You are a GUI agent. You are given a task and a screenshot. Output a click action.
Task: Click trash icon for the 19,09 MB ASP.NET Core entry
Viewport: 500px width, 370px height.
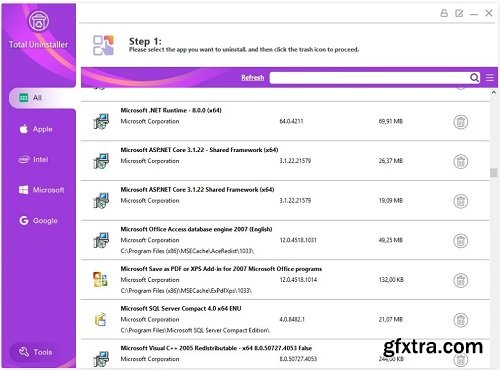click(460, 201)
